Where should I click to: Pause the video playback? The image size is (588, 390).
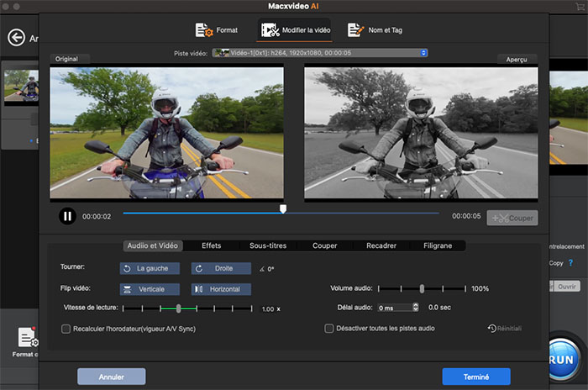pyautogui.click(x=67, y=216)
